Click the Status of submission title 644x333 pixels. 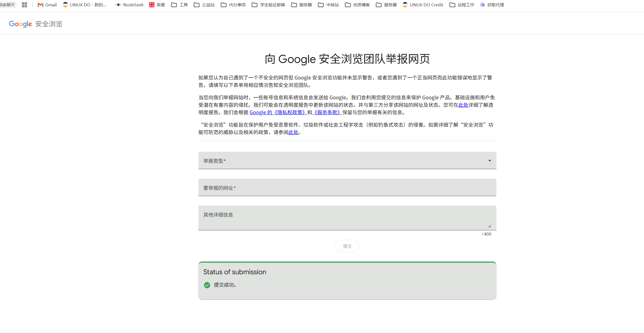pyautogui.click(x=235, y=272)
